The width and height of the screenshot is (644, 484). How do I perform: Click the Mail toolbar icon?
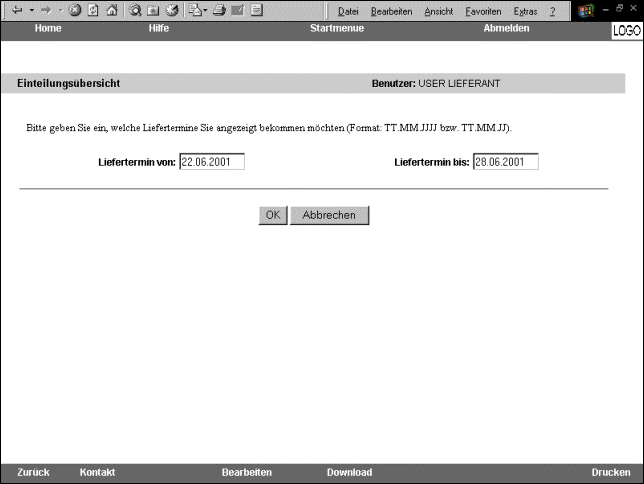coord(195,10)
